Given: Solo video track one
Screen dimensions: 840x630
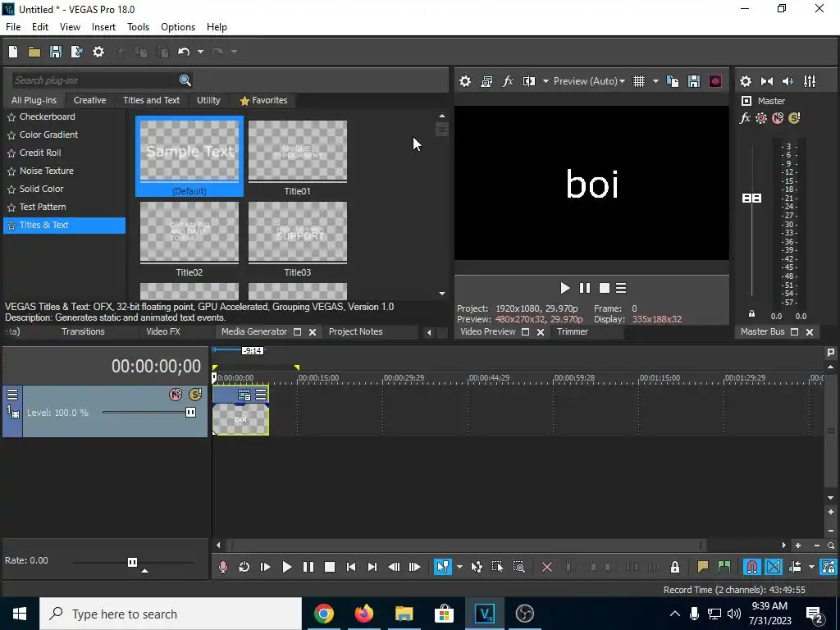Looking at the screenshot, I should tap(195, 395).
